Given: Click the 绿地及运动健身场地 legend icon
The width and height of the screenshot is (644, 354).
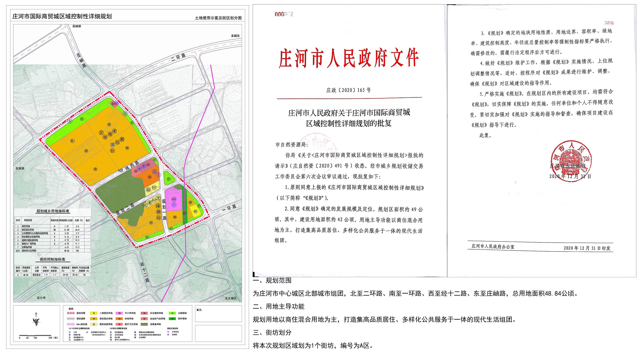Looking at the screenshot, I should tap(135, 332).
